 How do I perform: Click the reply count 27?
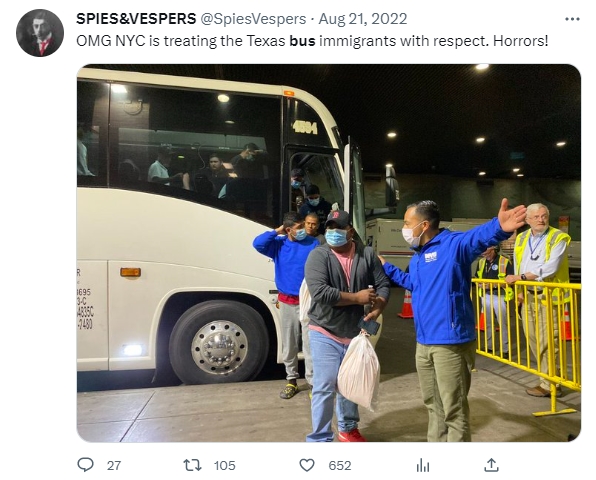point(114,466)
